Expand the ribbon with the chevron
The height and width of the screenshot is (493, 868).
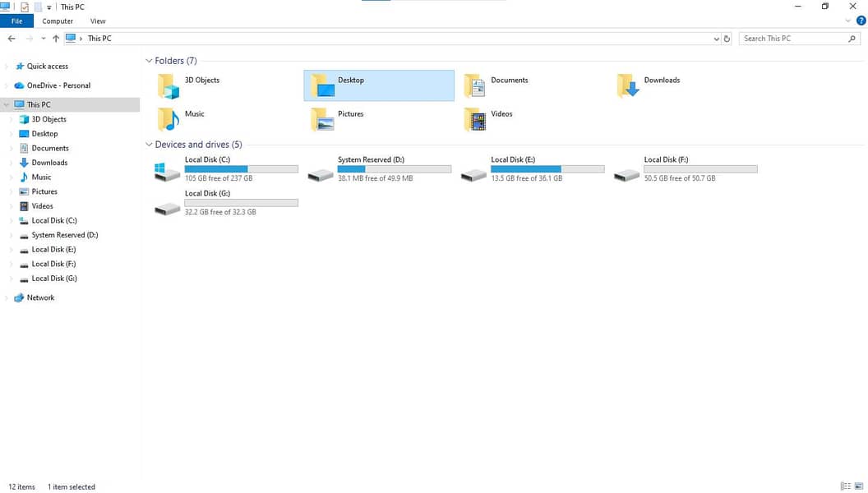tap(847, 21)
